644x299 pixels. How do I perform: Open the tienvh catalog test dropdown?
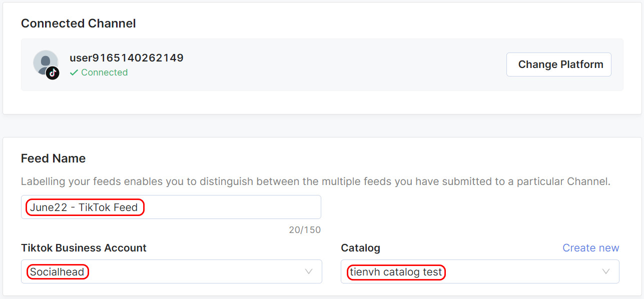480,271
